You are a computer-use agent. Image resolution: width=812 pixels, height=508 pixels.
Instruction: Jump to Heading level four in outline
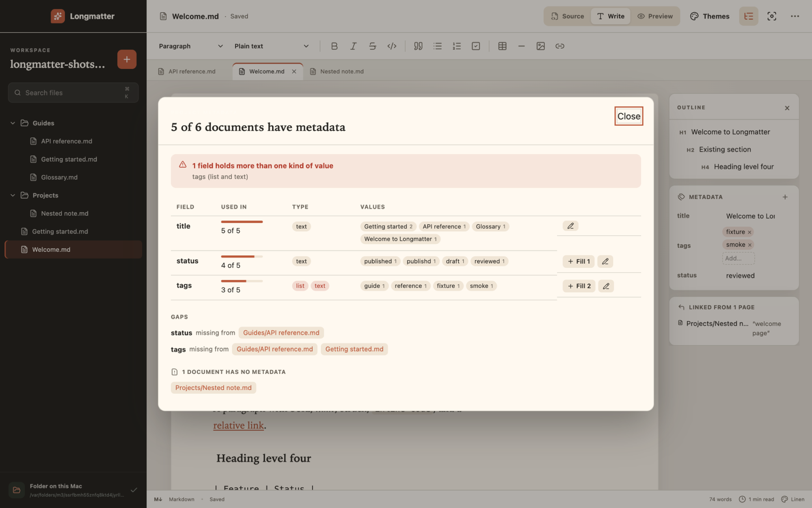pos(744,167)
